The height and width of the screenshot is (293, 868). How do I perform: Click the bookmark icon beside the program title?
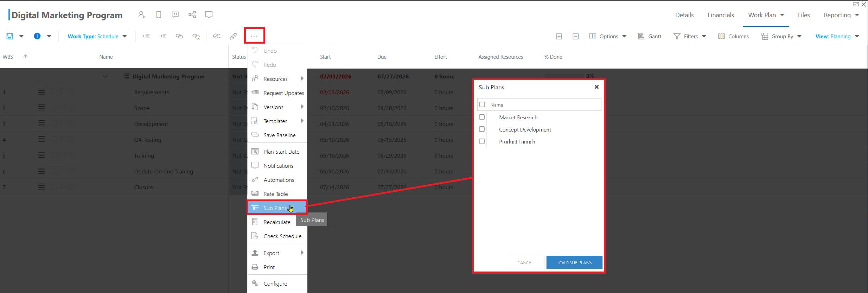pyautogui.click(x=159, y=15)
